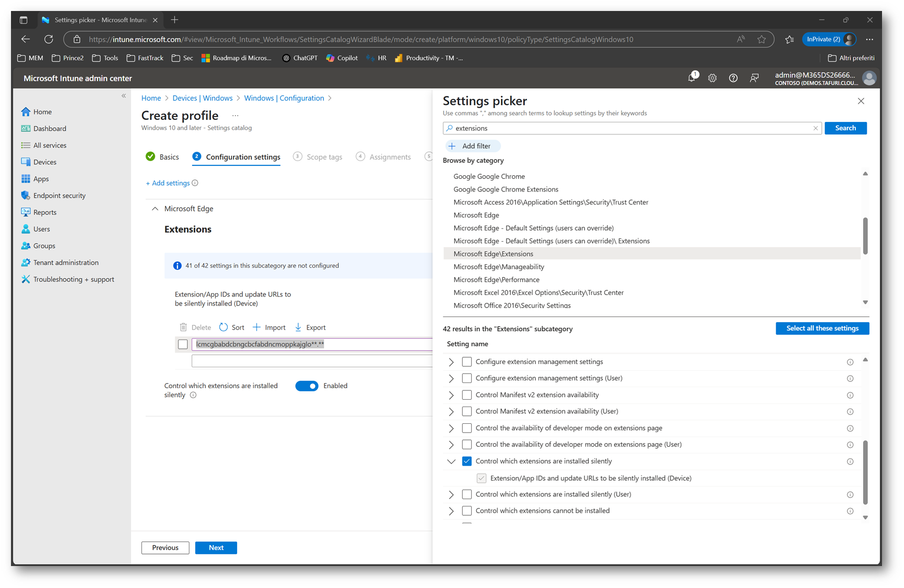Open portal settings gear icon
The width and height of the screenshot is (904, 588).
pos(712,78)
